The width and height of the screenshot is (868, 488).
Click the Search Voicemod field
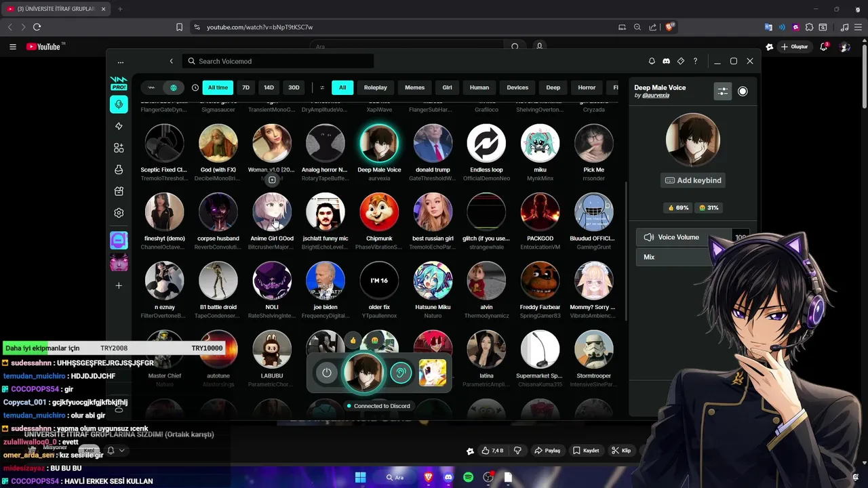point(278,61)
